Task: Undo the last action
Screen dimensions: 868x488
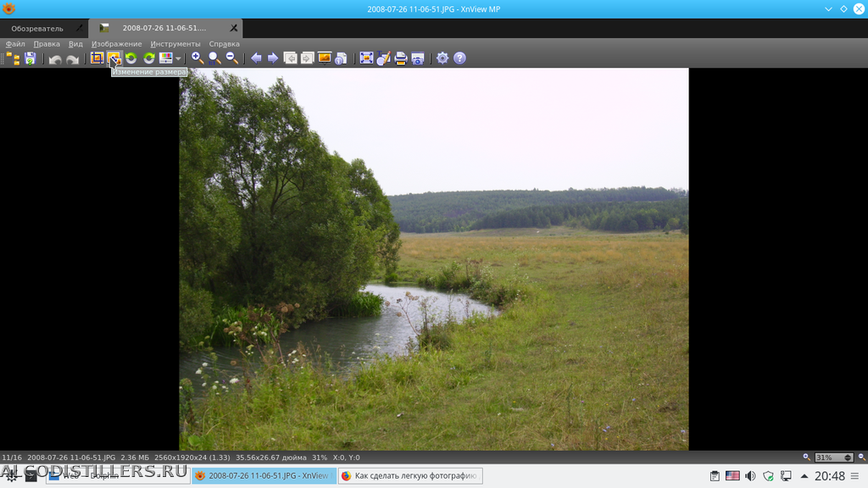Action: click(55, 58)
